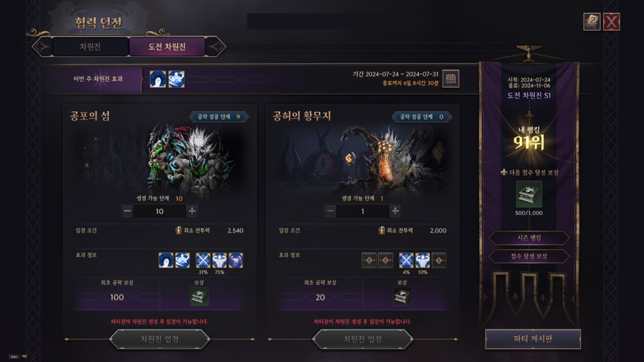Click the 4% crossed-swords effect in 공허의 황무지

click(406, 260)
